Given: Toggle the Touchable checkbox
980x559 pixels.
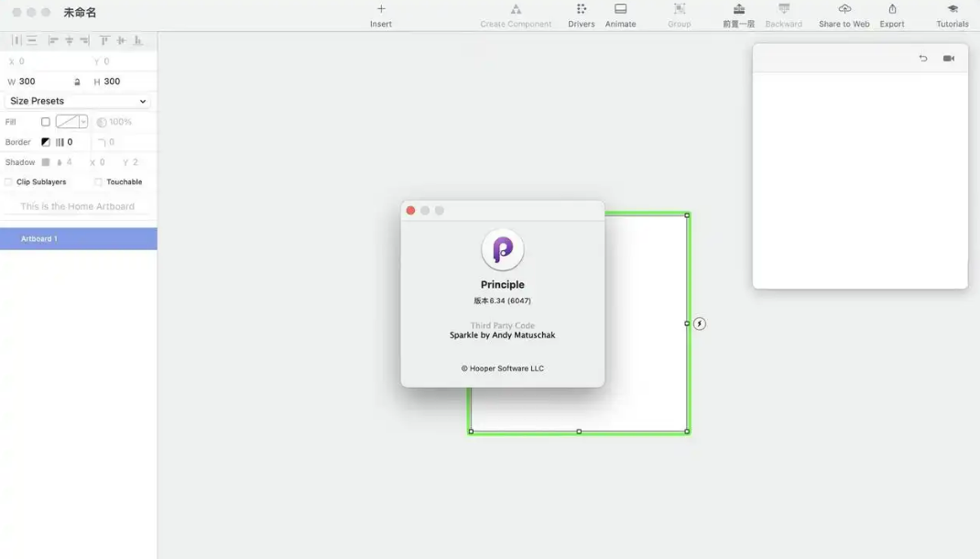Looking at the screenshot, I should [98, 182].
